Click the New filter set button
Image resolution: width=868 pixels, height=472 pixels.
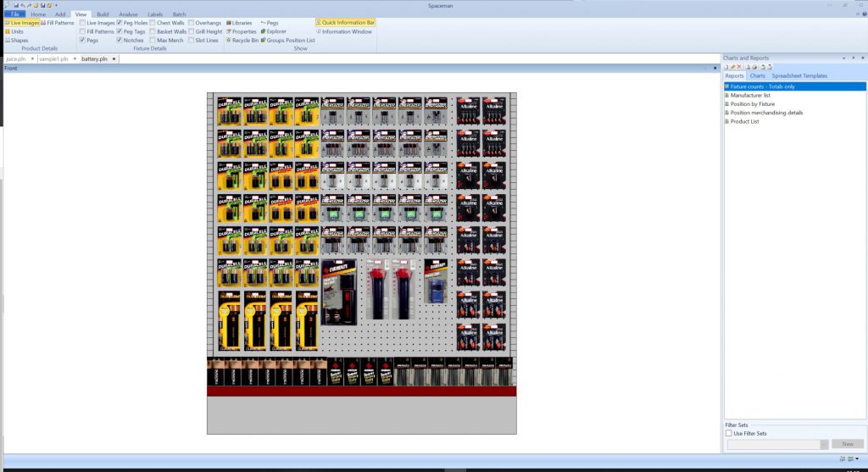click(847, 444)
